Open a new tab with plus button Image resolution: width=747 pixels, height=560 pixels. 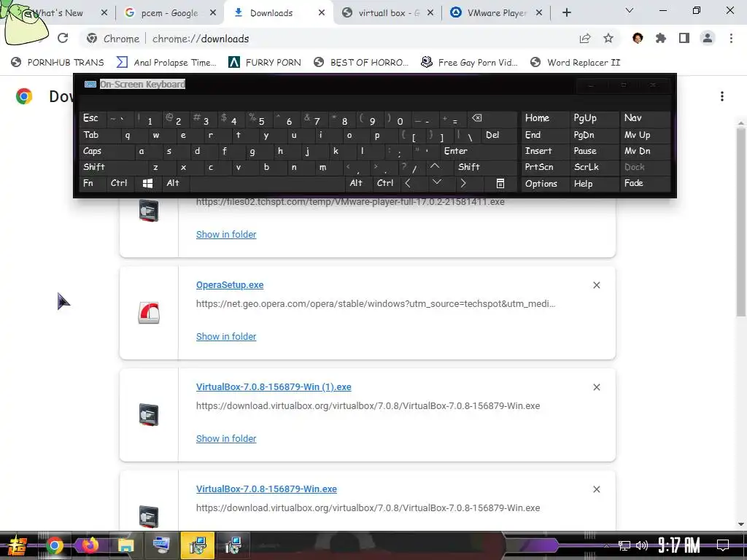(566, 13)
